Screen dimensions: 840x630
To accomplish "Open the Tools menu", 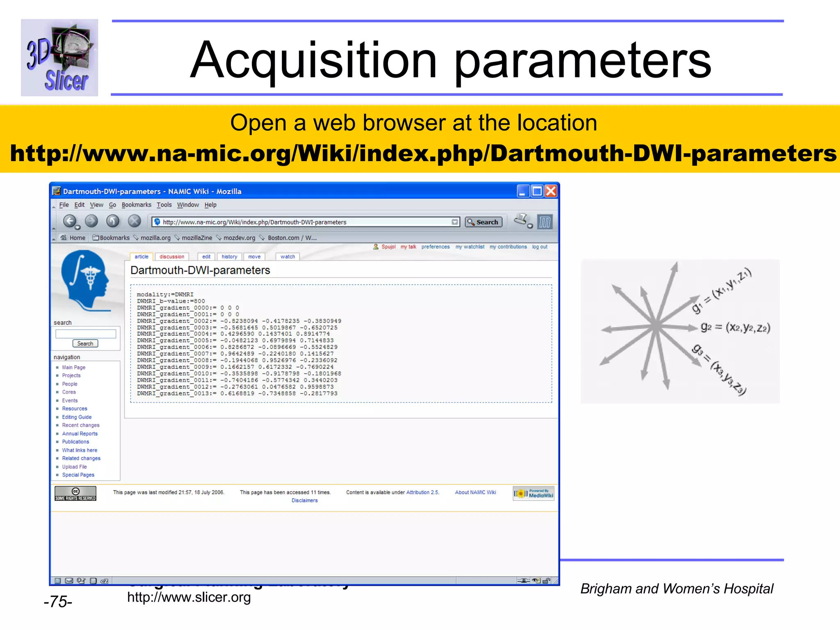I will pyautogui.click(x=164, y=205).
